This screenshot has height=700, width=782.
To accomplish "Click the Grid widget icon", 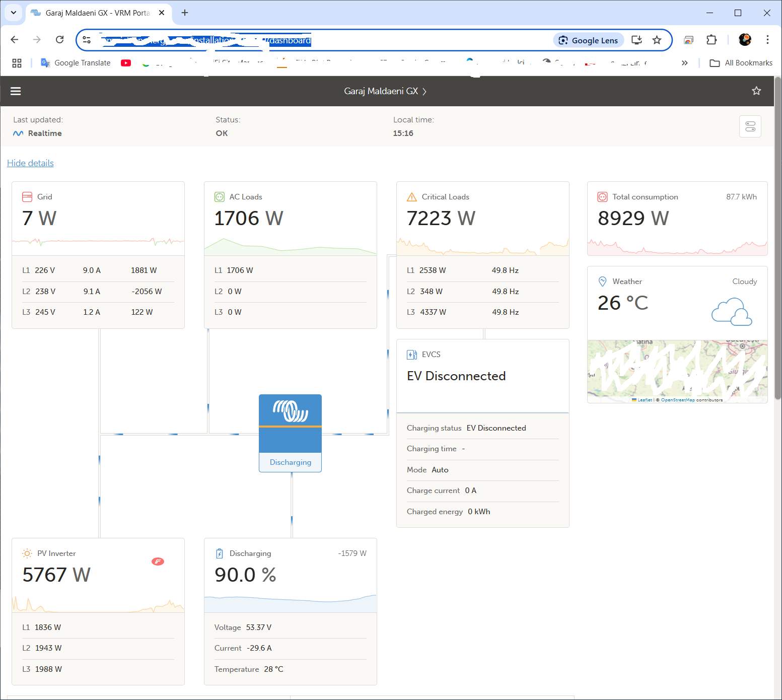I will click(x=27, y=197).
